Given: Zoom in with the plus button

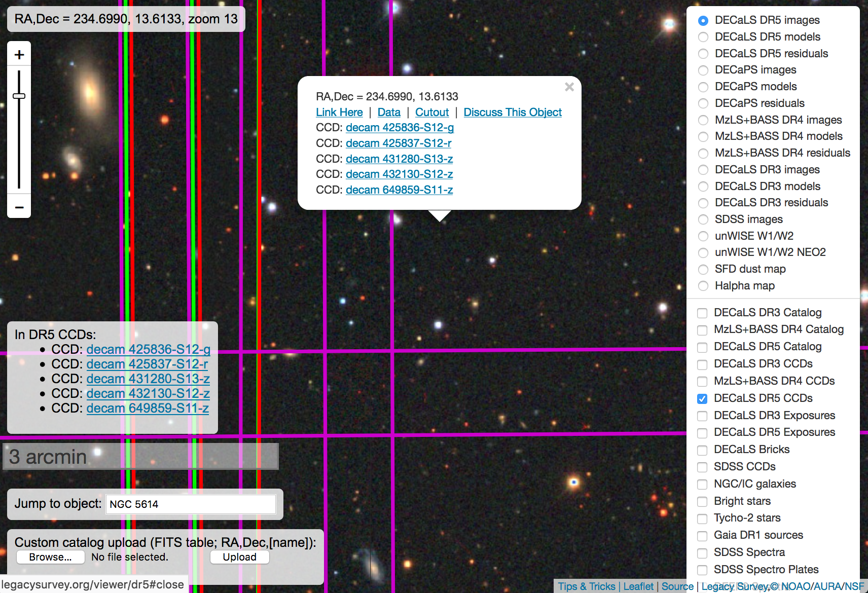Looking at the screenshot, I should click(19, 54).
